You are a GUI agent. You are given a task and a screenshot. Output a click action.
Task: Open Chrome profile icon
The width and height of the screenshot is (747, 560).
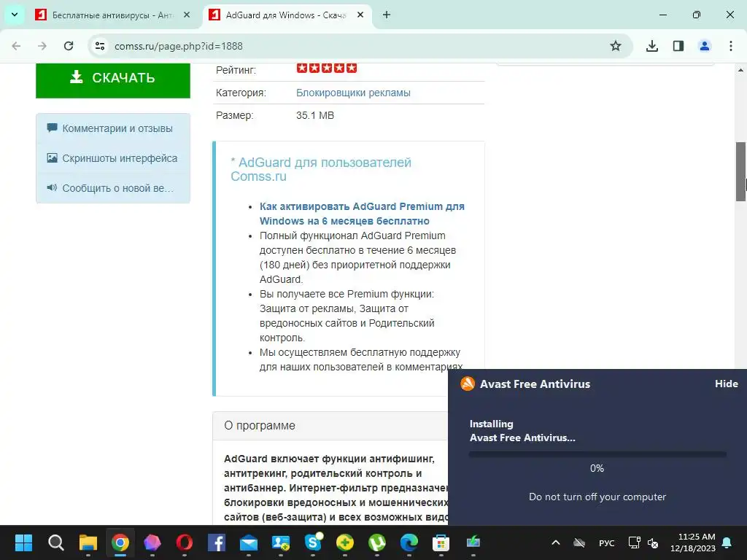[705, 46]
